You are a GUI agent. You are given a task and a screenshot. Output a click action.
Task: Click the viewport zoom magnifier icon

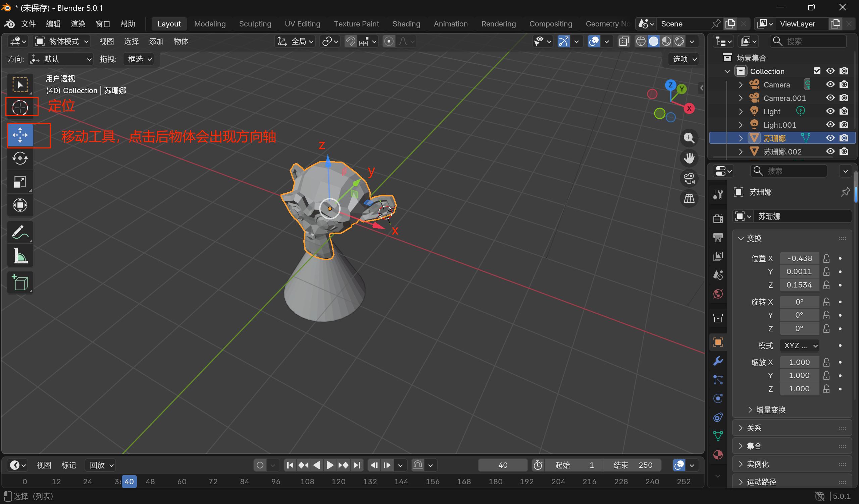[x=689, y=138]
